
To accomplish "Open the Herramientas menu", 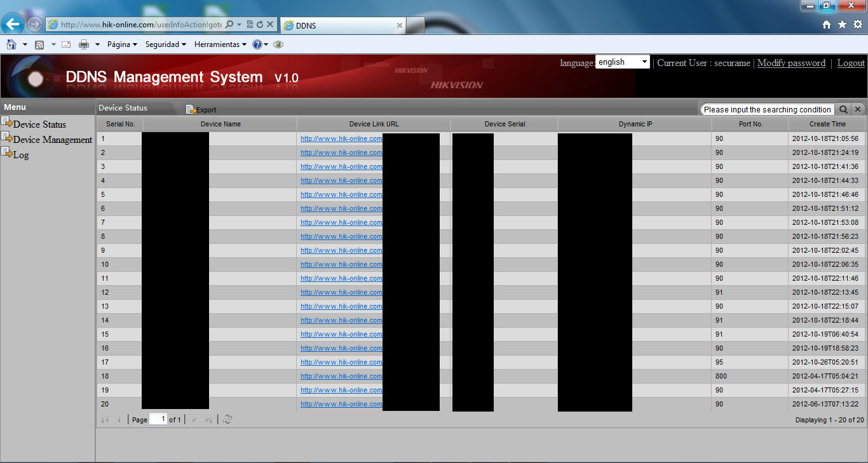I will click(x=220, y=44).
